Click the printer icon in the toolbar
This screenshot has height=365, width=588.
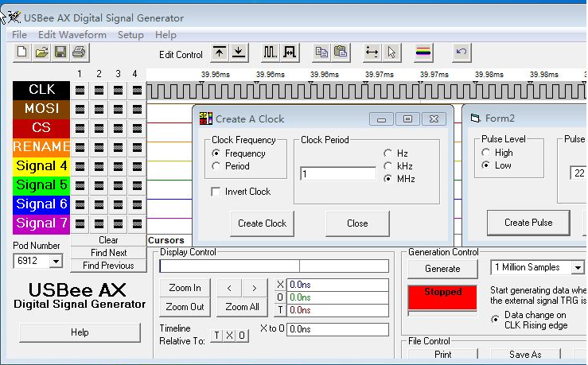[x=79, y=52]
